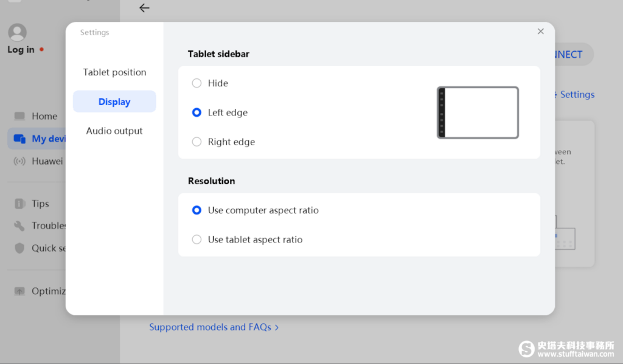
Task: Choose the Left edge radio button
Action: point(197,112)
